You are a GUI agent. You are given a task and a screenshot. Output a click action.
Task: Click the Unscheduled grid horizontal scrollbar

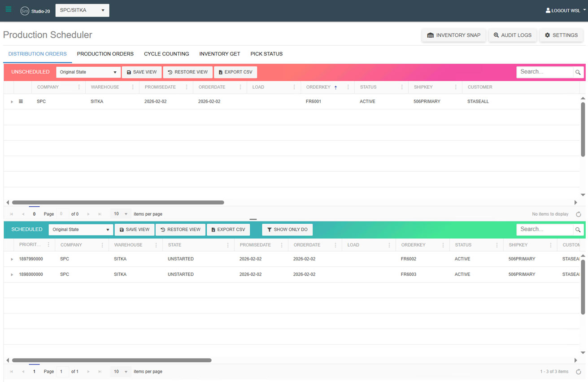118,203
